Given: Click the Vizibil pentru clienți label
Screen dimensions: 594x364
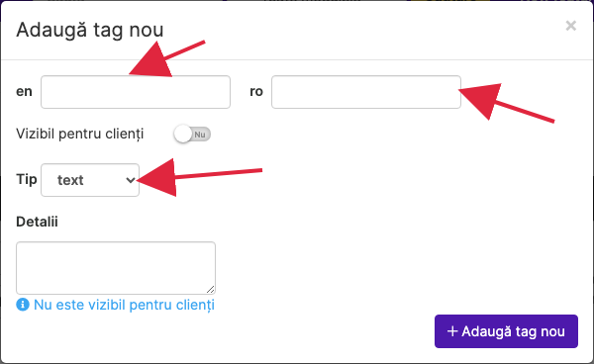Looking at the screenshot, I should pos(80,134).
